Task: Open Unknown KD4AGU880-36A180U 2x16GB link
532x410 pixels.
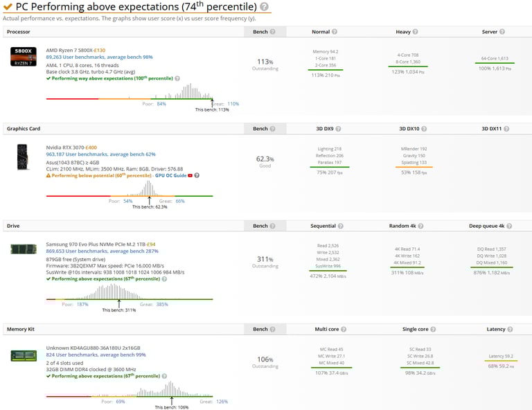Action: click(94, 348)
